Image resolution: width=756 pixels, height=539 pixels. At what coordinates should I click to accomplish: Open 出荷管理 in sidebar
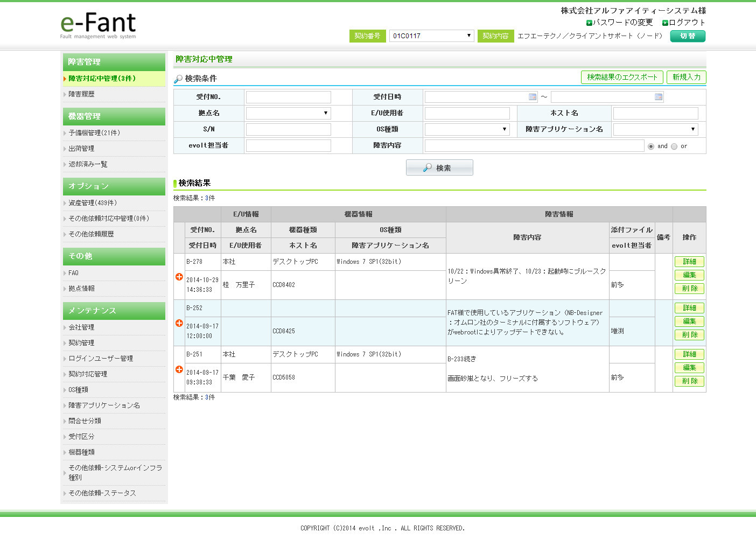tap(81, 149)
